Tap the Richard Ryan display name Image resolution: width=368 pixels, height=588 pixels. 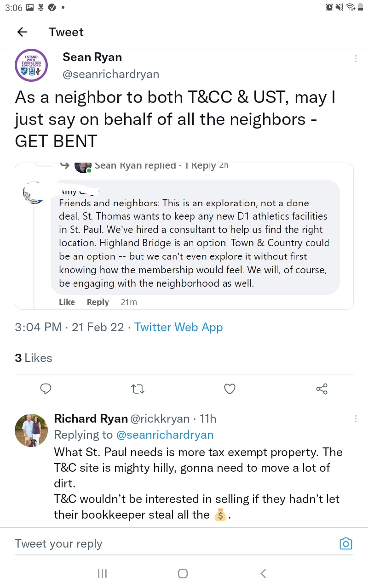(91, 418)
